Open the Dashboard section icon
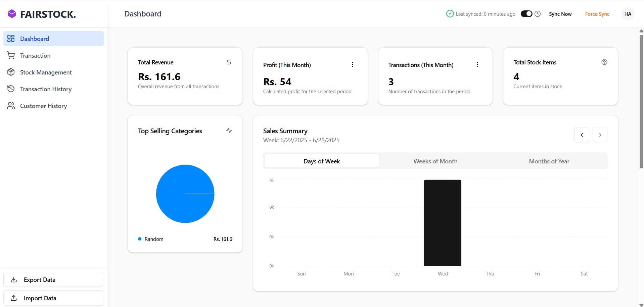 pyautogui.click(x=11, y=38)
